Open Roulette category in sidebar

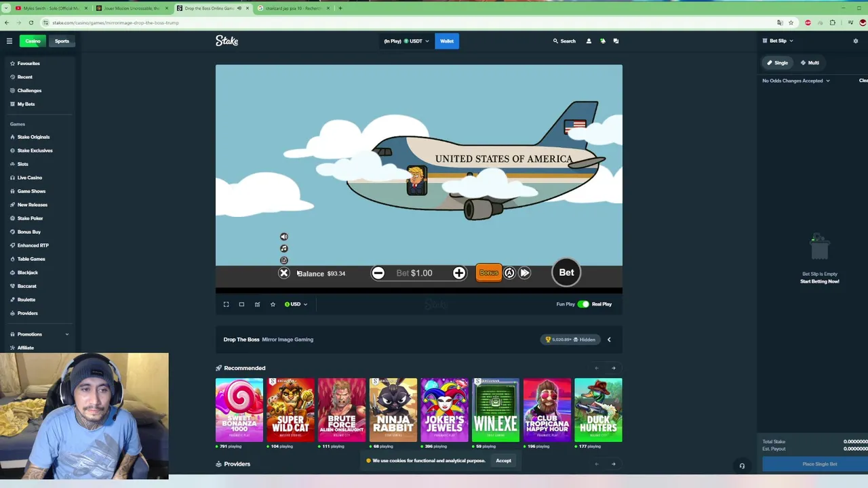point(26,300)
